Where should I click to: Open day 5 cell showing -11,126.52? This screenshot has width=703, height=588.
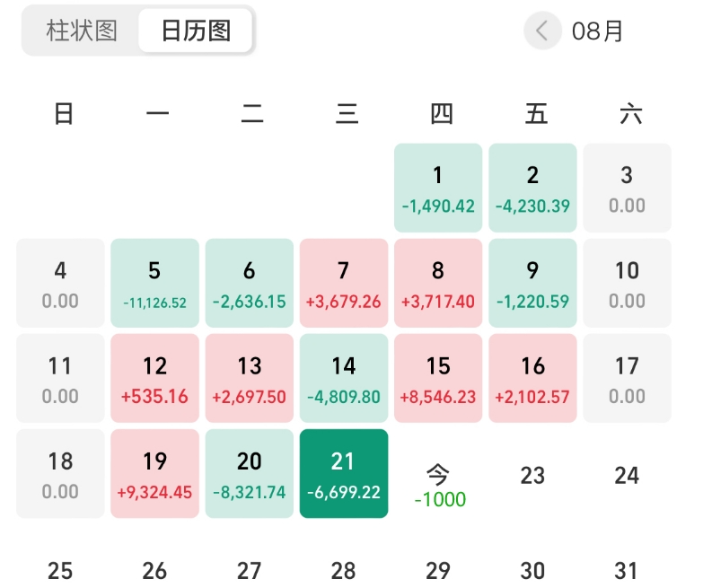click(154, 283)
